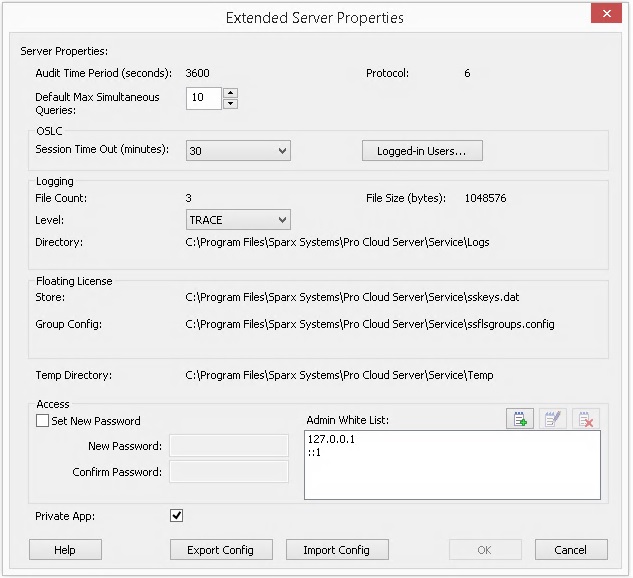Click the OK button

tap(485, 550)
